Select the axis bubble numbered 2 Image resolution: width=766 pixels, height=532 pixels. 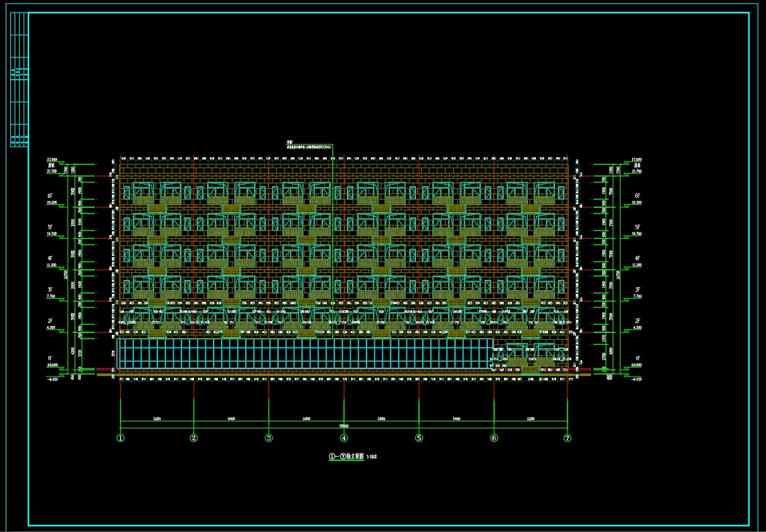(194, 438)
